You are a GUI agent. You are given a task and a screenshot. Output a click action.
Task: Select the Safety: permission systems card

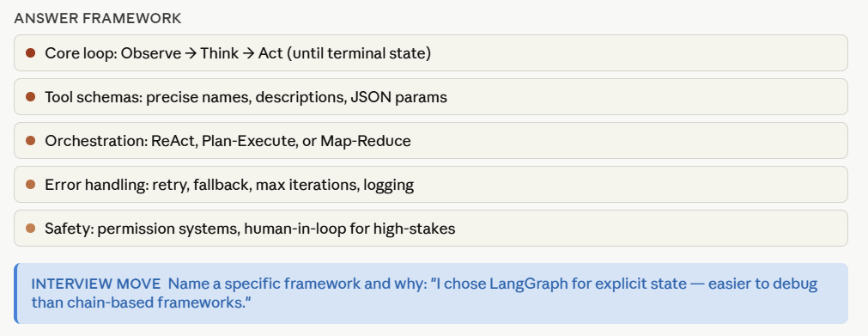[431, 229]
